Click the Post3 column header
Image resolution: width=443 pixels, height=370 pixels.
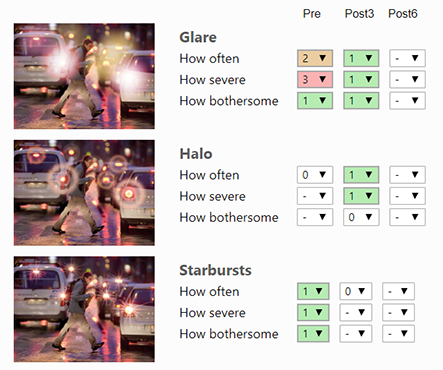359,14
